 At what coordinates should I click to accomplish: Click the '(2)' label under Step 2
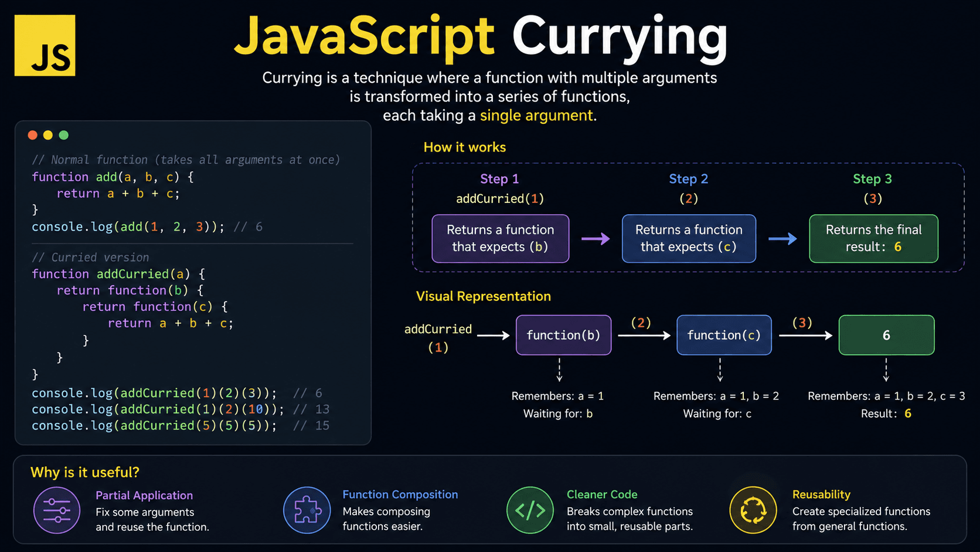689,199
